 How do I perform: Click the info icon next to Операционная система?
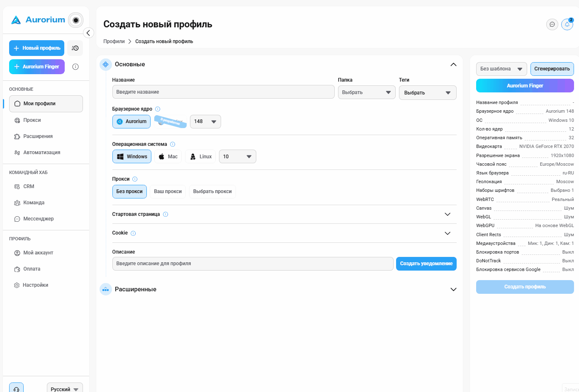[x=173, y=144]
